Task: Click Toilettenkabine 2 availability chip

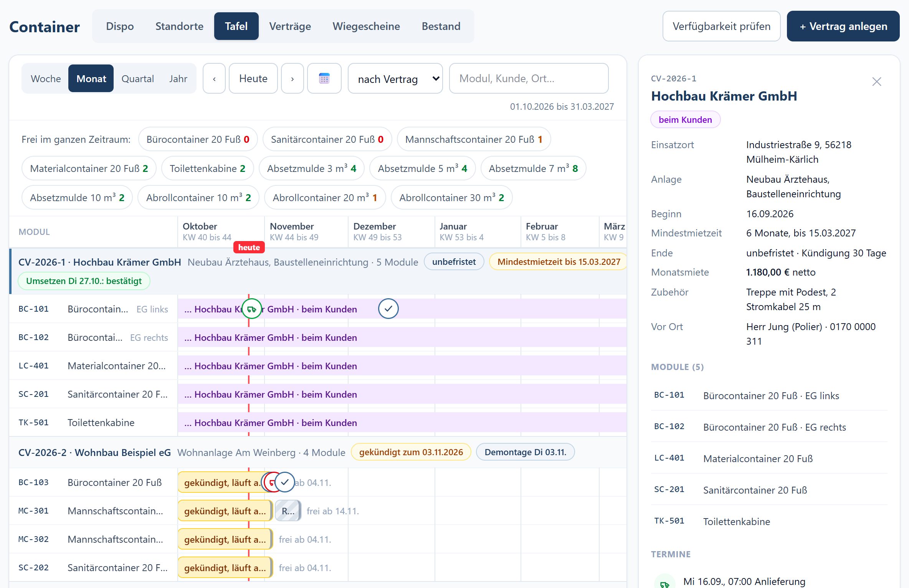Action: tap(207, 168)
